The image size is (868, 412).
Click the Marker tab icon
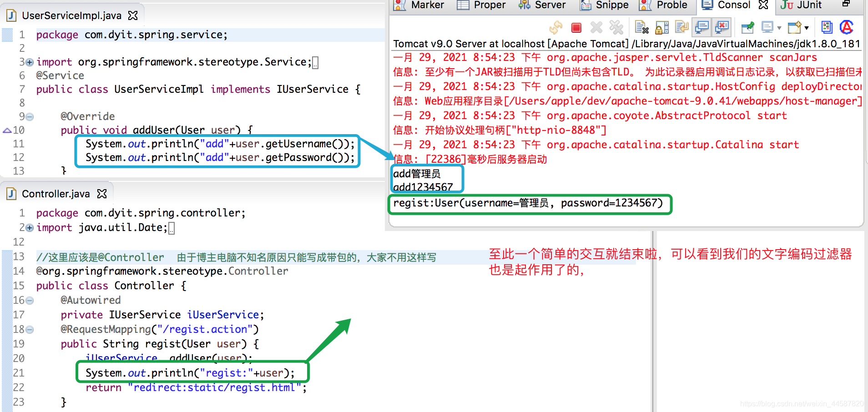pos(399,5)
